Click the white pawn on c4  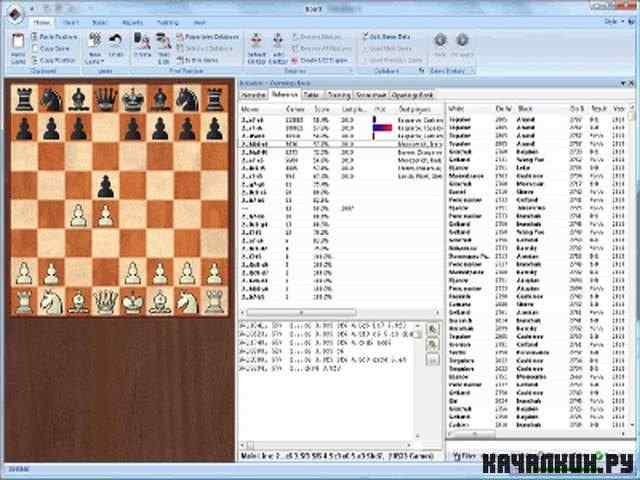[x=78, y=216]
